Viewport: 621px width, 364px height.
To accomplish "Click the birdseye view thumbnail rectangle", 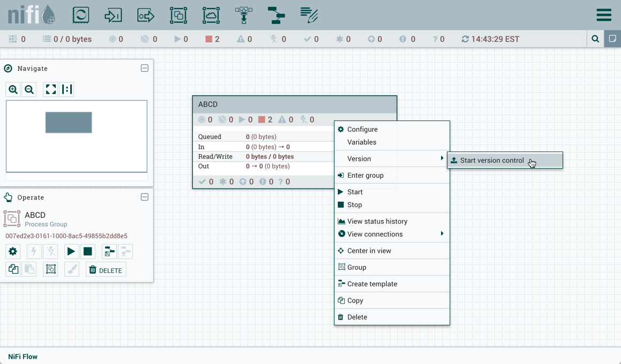I will 69,123.
